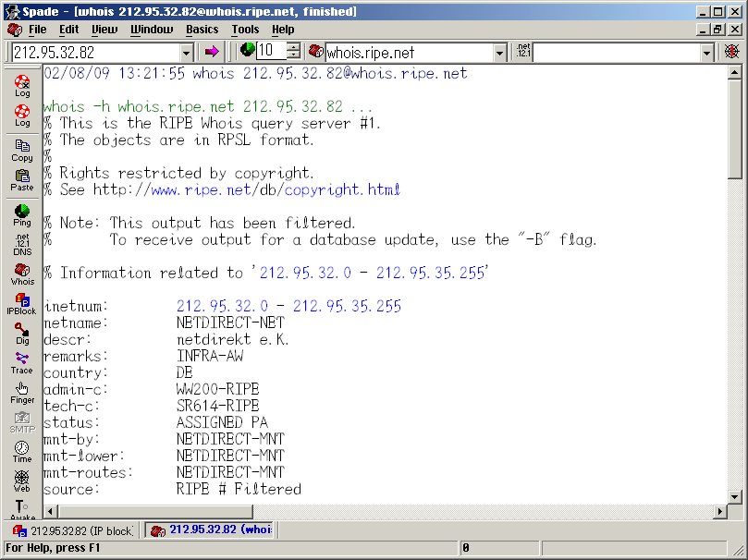
Task: Click the 'For Help, press F1' status text
Action: pyautogui.click(x=53, y=548)
